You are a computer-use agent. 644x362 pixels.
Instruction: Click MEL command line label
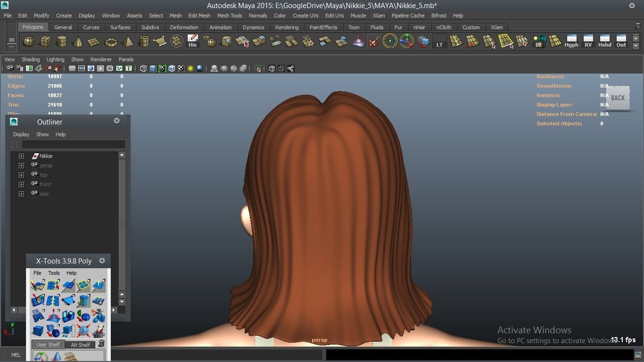(x=16, y=355)
